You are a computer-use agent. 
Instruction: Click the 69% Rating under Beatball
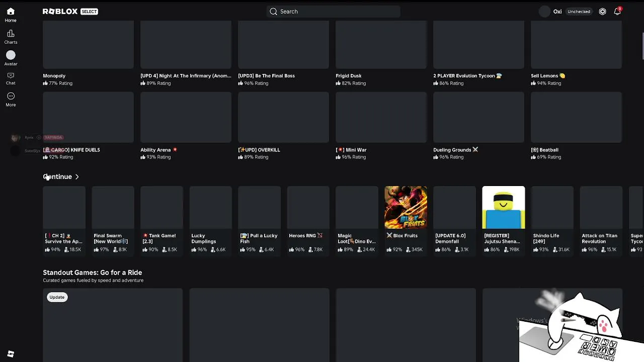coord(546,157)
